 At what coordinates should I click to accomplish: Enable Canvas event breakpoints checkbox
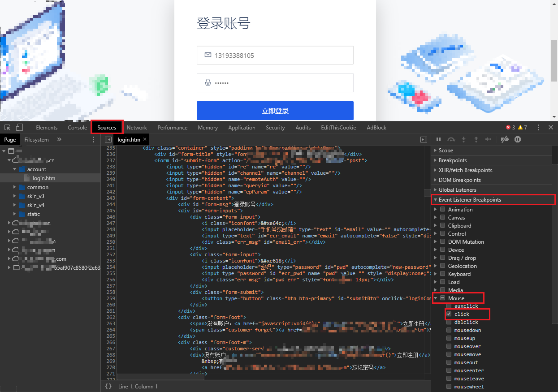tap(443, 217)
